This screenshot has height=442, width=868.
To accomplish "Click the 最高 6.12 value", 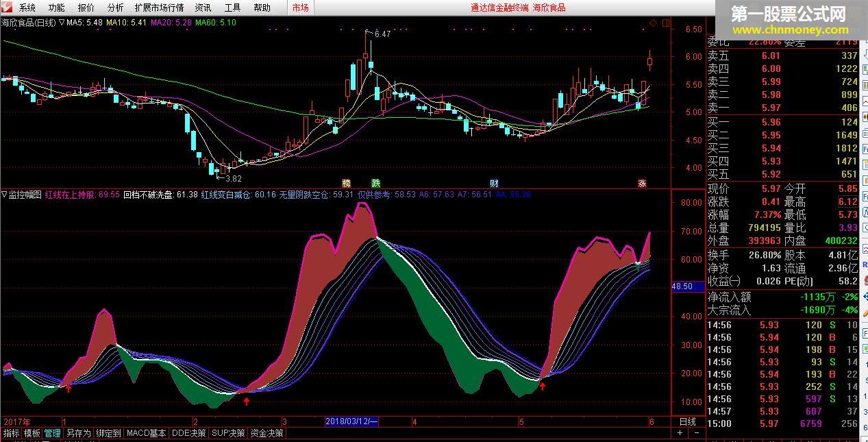I will (847, 201).
